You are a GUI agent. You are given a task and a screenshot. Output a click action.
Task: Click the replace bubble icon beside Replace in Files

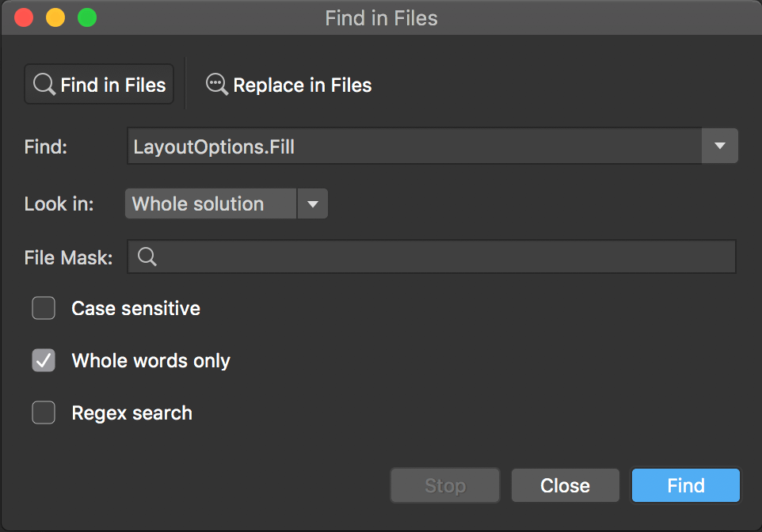[x=215, y=84]
